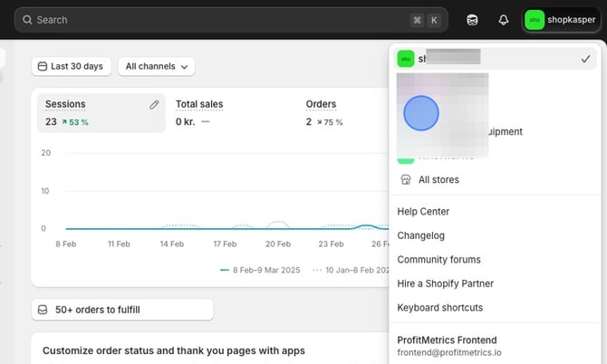Click the 0 kr. total sales value
Image resolution: width=607 pixels, height=364 pixels.
tap(186, 122)
